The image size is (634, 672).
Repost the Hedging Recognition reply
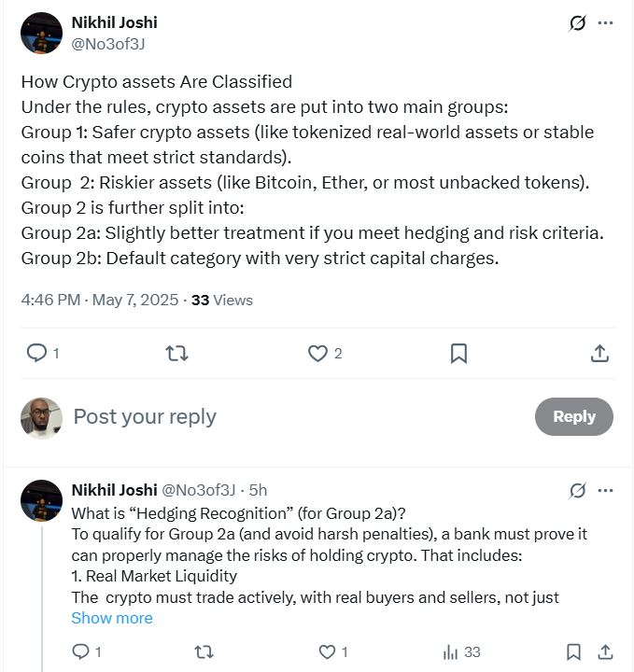203,651
